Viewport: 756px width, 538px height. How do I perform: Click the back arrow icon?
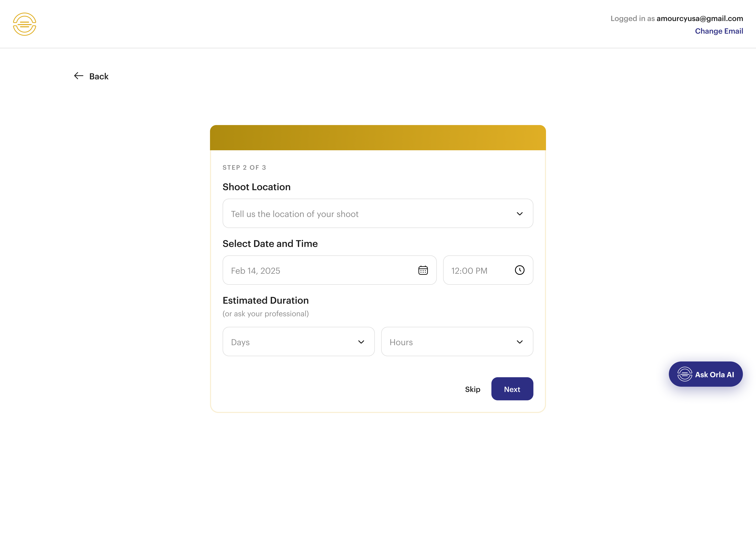click(78, 76)
